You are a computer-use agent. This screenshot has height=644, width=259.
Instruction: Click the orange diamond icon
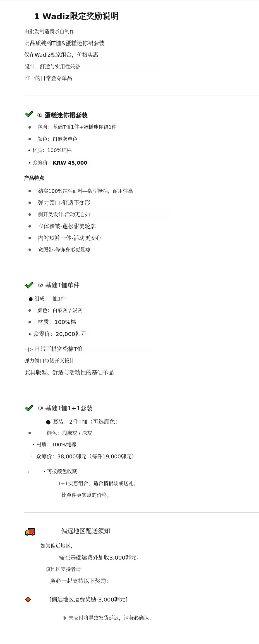[28, 599]
